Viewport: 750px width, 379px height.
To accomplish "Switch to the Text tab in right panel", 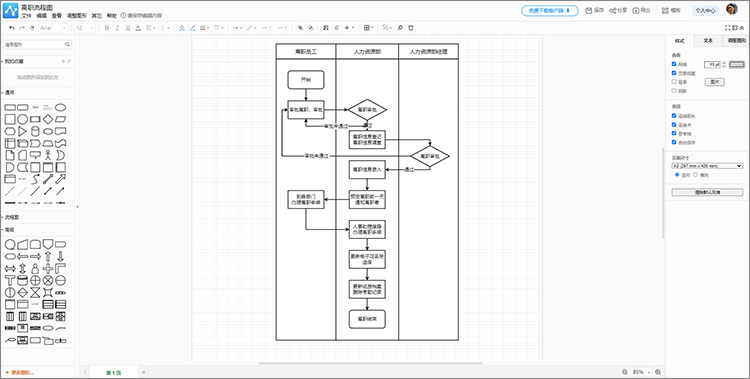I will (708, 41).
